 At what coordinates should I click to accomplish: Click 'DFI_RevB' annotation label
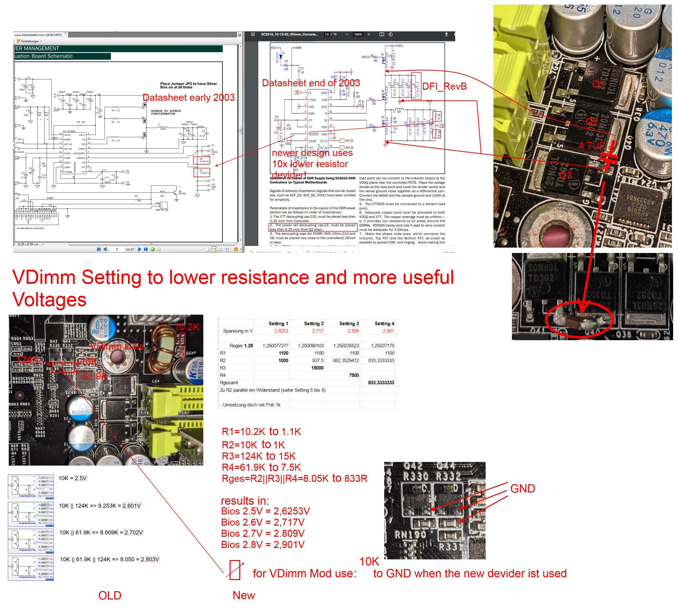click(444, 86)
